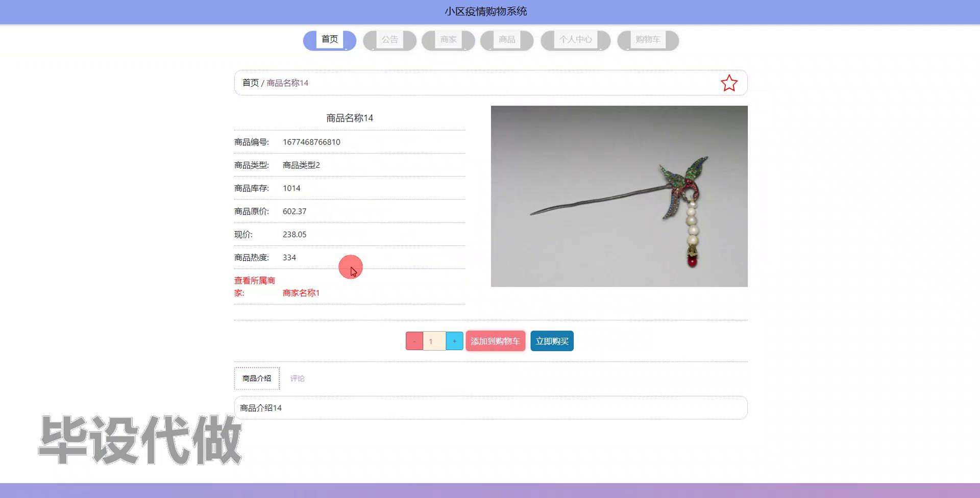This screenshot has height=498, width=980.
Task: Select the 商品介绍 tab
Action: coord(257,378)
